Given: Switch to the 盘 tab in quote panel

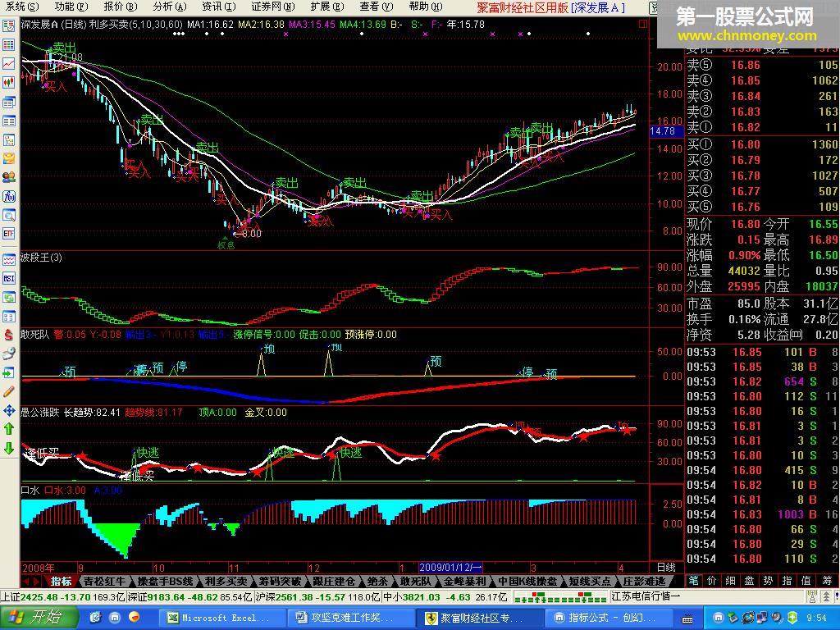Looking at the screenshot, I should tap(749, 581).
